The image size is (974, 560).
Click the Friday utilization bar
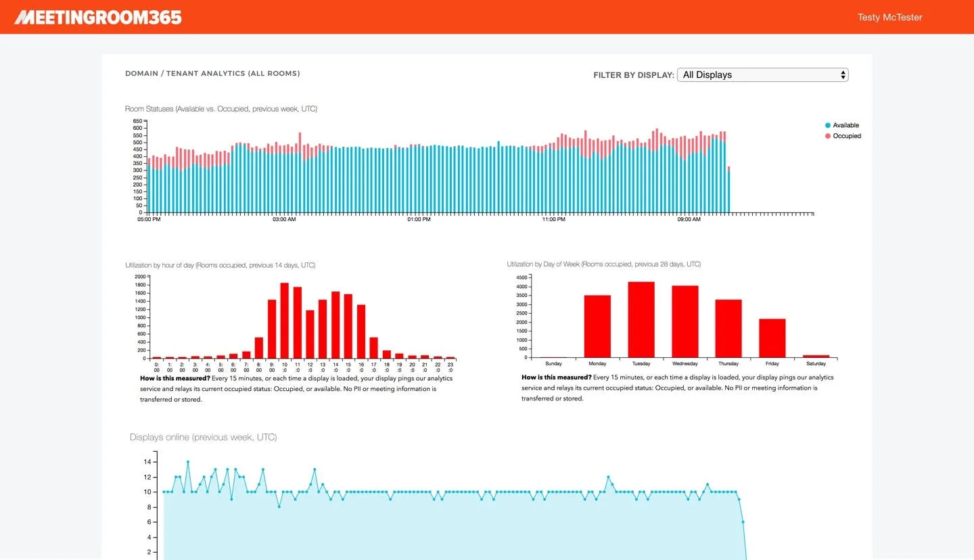tap(772, 338)
